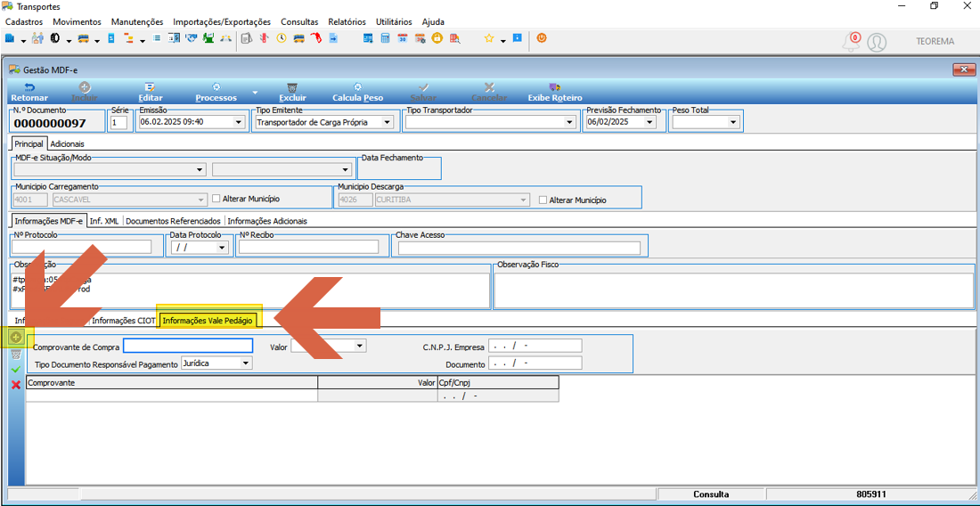Viewport: 980px width, 506px height.
Task: Click the tire icon in the toolbar
Action: tap(55, 38)
